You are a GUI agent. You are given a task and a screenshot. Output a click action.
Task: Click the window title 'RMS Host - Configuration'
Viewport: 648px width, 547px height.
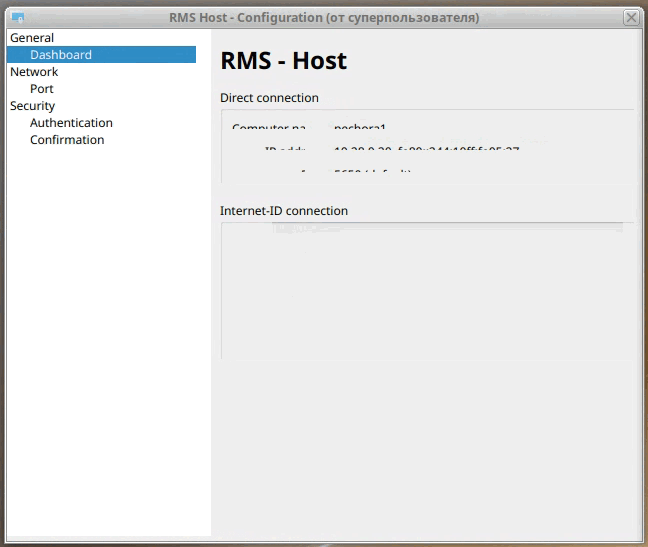point(245,18)
